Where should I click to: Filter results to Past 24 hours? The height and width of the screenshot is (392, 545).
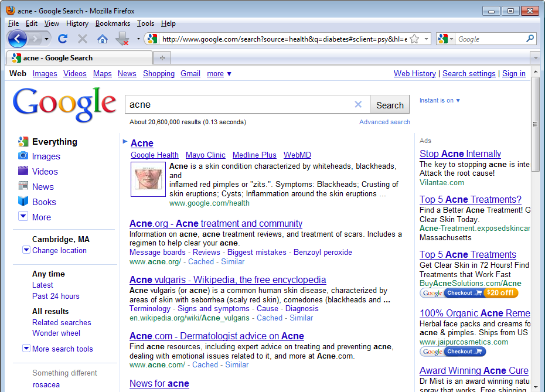coord(56,296)
